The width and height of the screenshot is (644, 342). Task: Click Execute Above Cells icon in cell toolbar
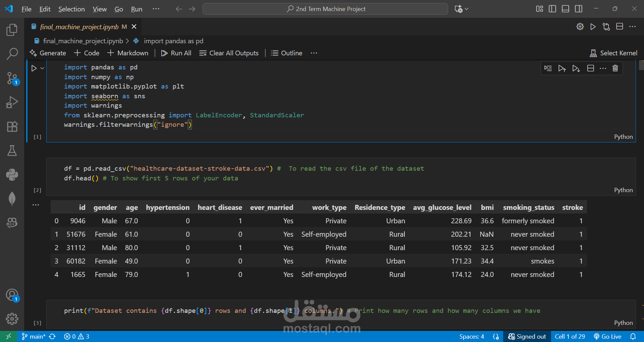[562, 68]
